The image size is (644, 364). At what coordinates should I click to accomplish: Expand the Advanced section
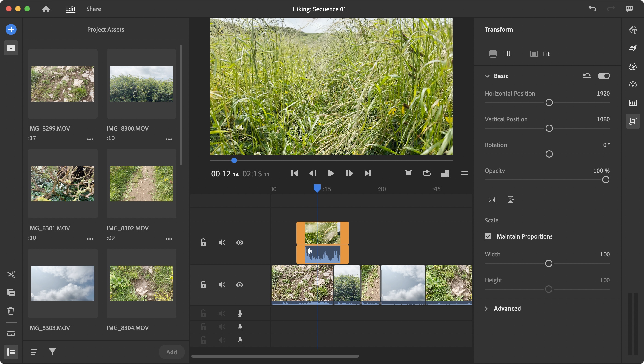point(486,309)
